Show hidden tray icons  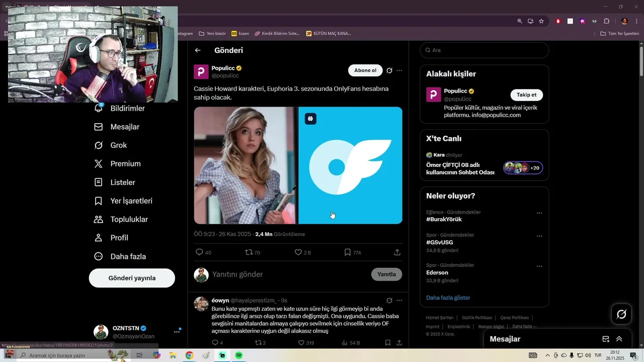[548, 355]
